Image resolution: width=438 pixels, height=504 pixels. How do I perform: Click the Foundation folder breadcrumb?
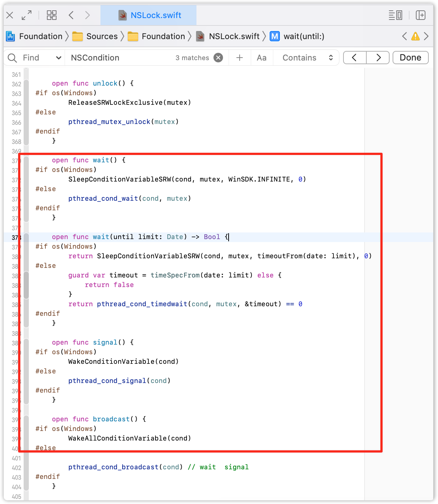pos(163,36)
